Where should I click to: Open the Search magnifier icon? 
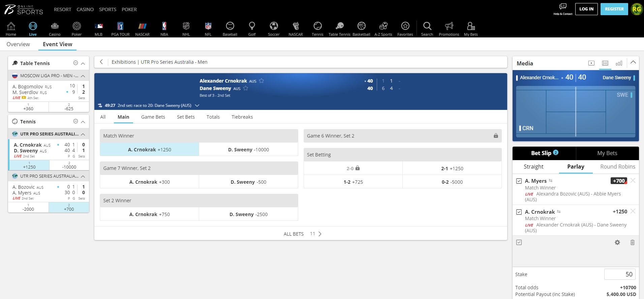coord(427,29)
